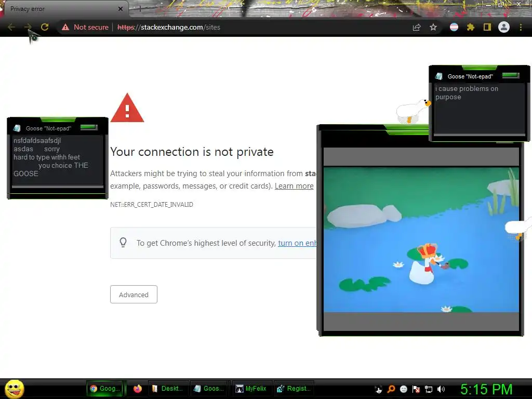Switch to the MyFelix taskbar button
The width and height of the screenshot is (532, 399).
(x=251, y=389)
